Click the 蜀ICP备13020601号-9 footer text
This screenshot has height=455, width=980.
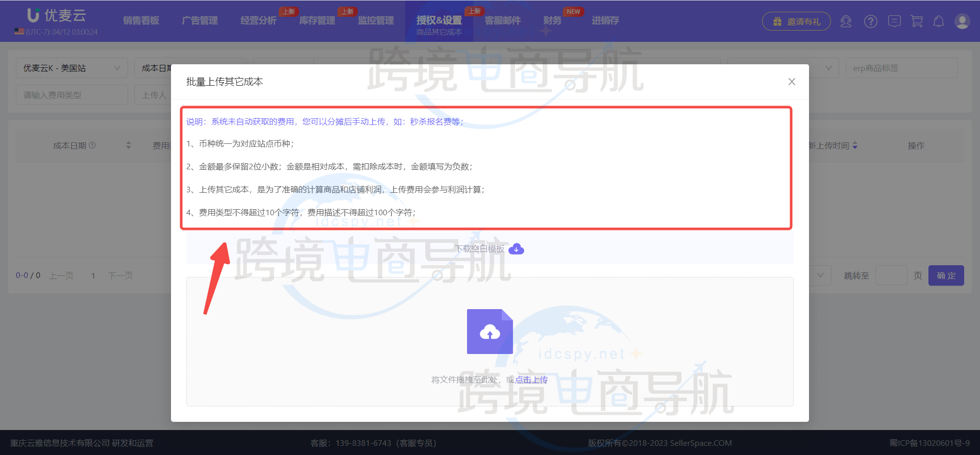click(929, 443)
